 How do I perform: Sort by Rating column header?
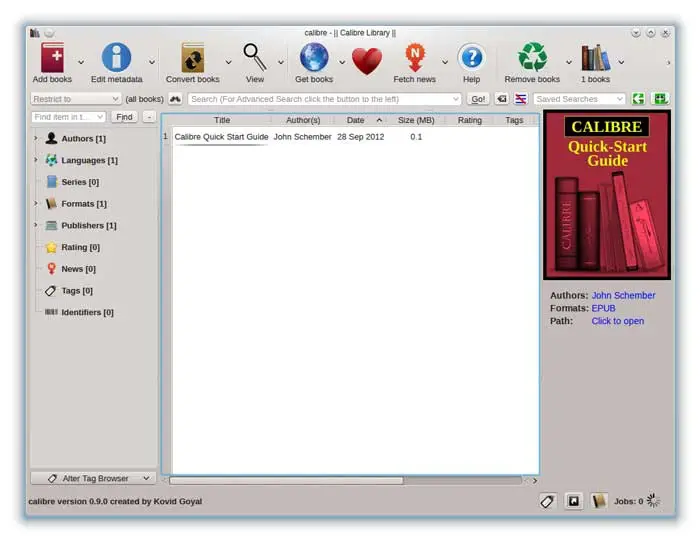(470, 120)
